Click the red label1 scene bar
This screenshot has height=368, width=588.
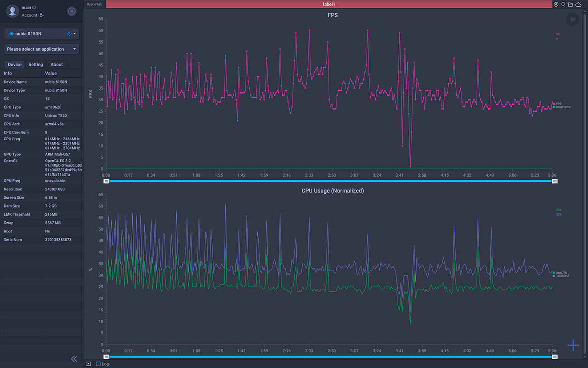click(329, 4)
